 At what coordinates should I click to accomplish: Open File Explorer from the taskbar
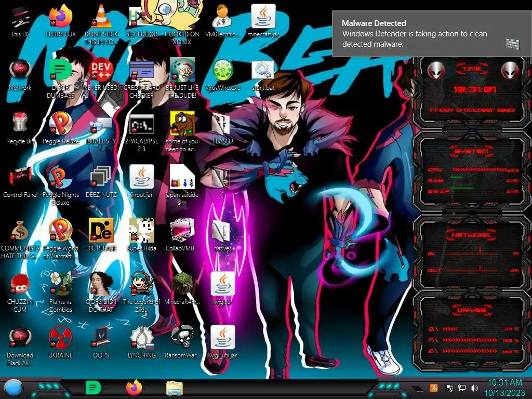pos(175,388)
